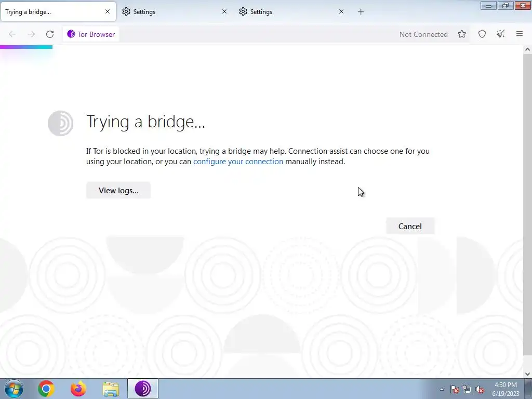Screen dimensions: 532x399
Task: Launch Firefox from the taskbar
Action: click(78, 389)
